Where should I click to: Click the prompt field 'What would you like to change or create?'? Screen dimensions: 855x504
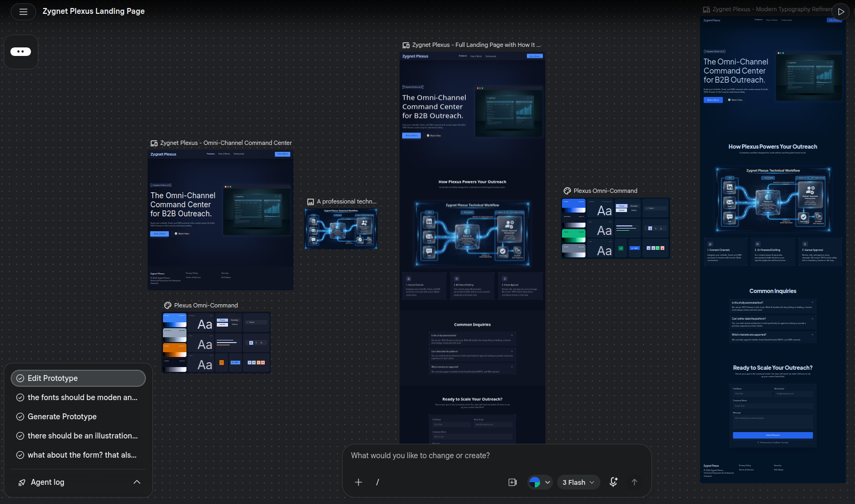click(496, 456)
